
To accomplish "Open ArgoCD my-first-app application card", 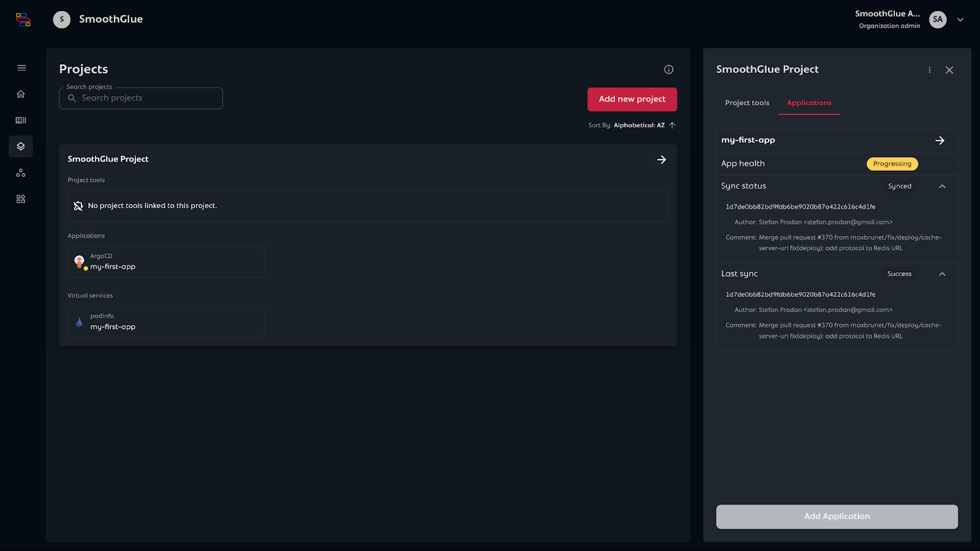I will pos(166,261).
